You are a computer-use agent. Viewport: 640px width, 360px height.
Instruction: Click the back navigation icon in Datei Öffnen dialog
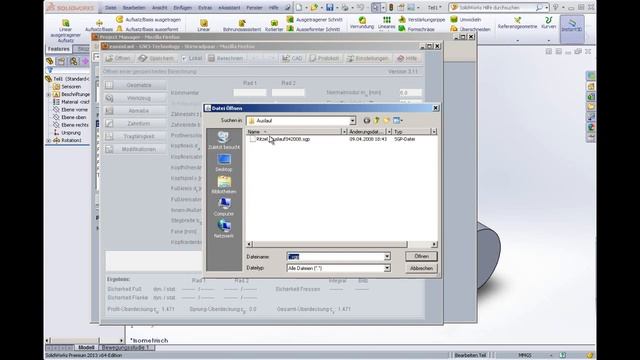[x=367, y=120]
